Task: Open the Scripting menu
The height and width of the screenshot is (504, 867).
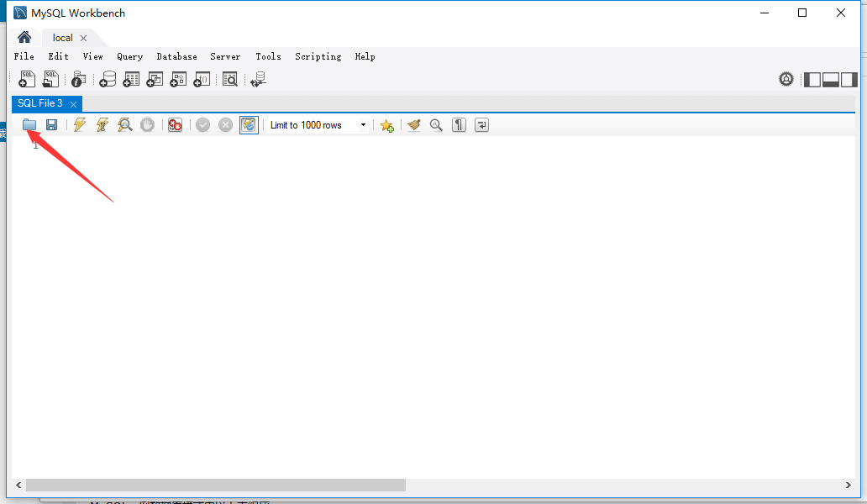Action: click(318, 56)
